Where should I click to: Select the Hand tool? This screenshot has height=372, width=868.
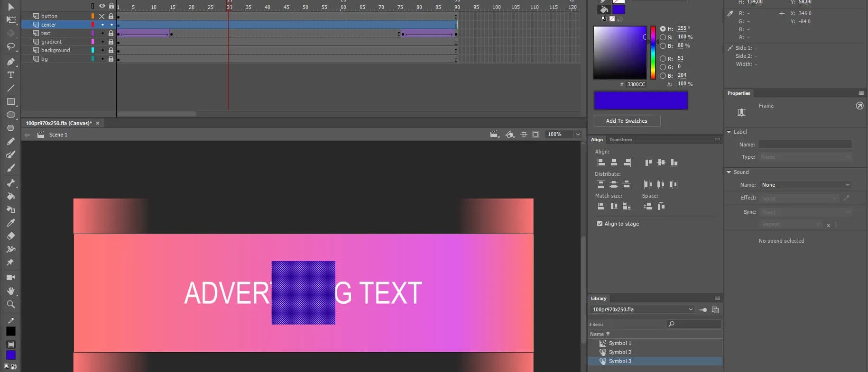[11, 290]
